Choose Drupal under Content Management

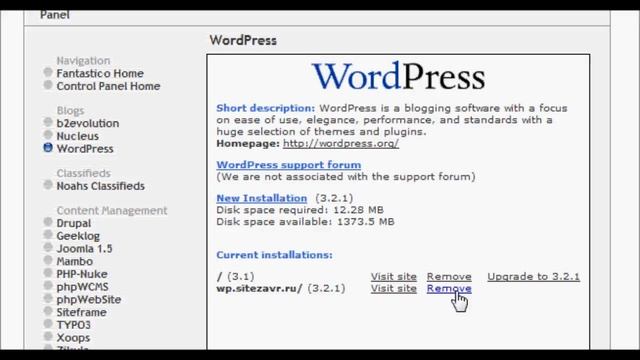(x=73, y=223)
